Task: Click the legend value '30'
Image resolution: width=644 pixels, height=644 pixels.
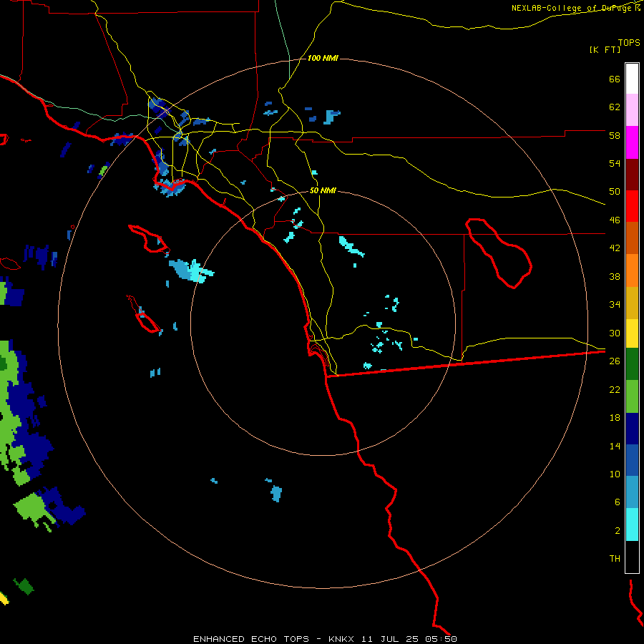Action: [x=615, y=333]
